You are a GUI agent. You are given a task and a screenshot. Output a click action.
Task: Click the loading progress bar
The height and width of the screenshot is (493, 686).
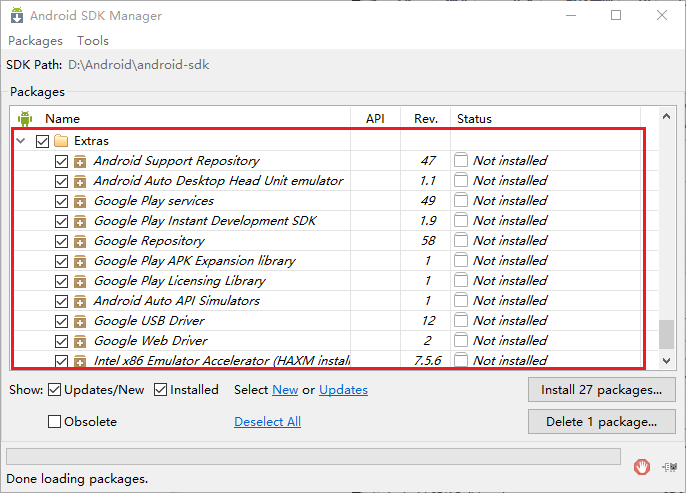coord(313,456)
